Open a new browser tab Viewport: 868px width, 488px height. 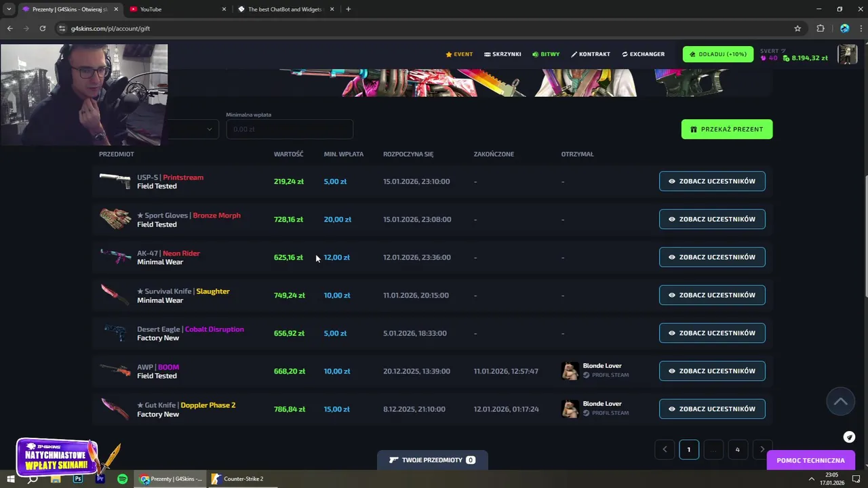pyautogui.click(x=349, y=9)
